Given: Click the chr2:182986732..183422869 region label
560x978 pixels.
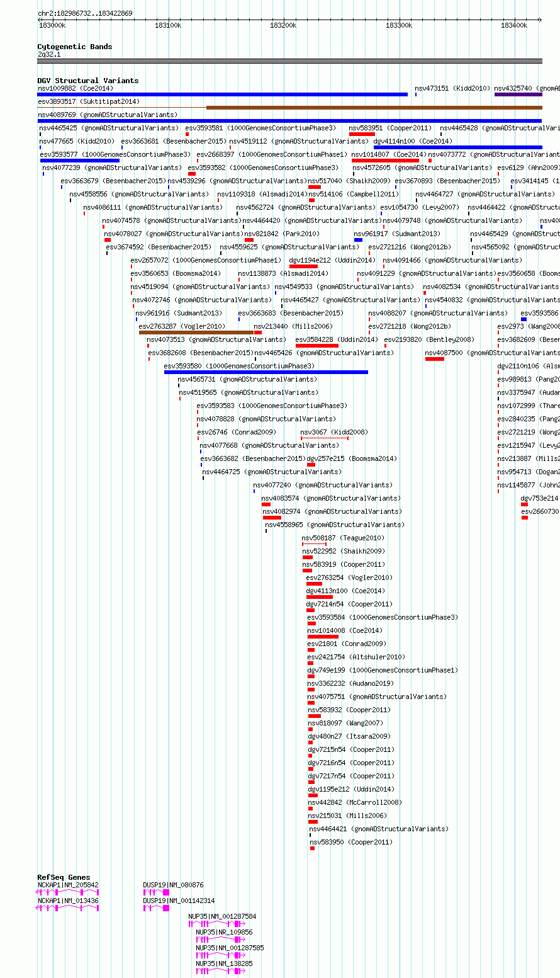Looking at the screenshot, I should point(85,13).
